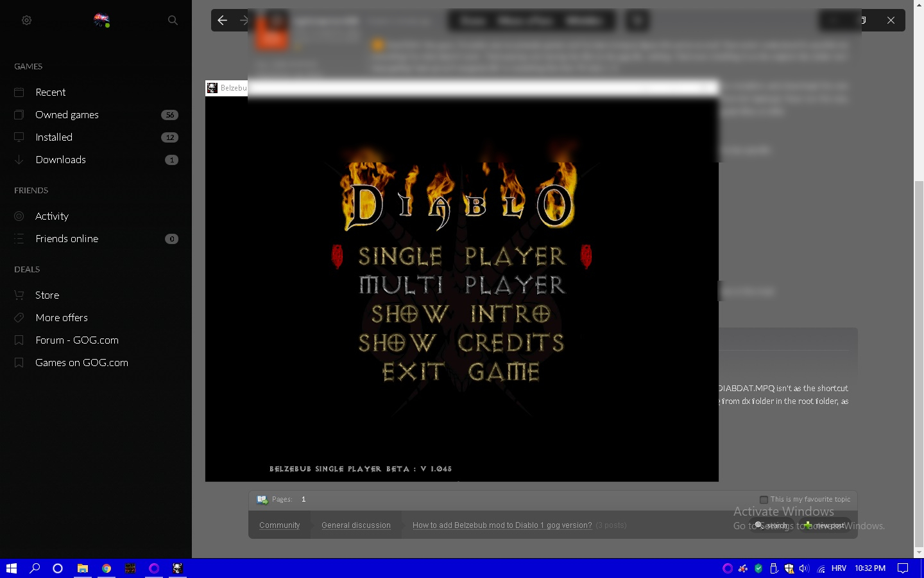Image resolution: width=924 pixels, height=578 pixels.
Task: Click scrollbar down arrow at bottom right
Action: [919, 552]
